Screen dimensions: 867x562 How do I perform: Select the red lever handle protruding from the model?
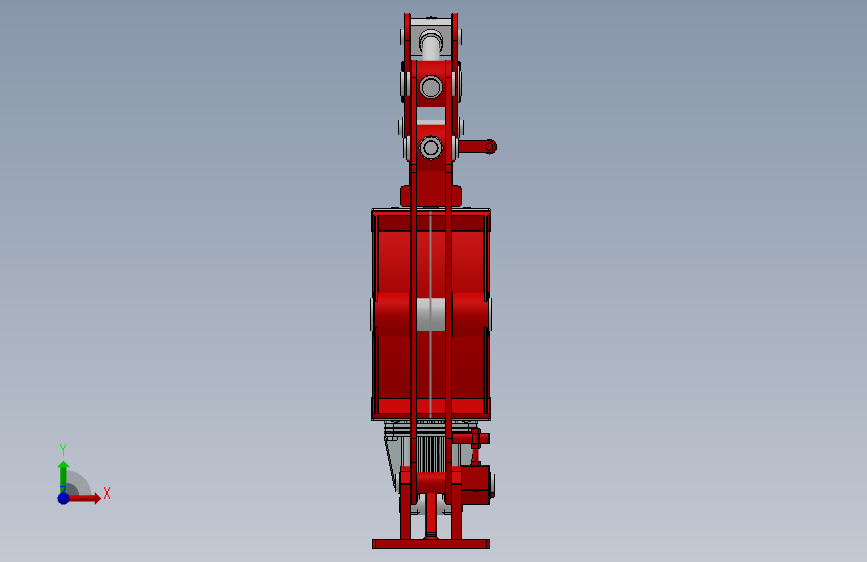pos(478,147)
